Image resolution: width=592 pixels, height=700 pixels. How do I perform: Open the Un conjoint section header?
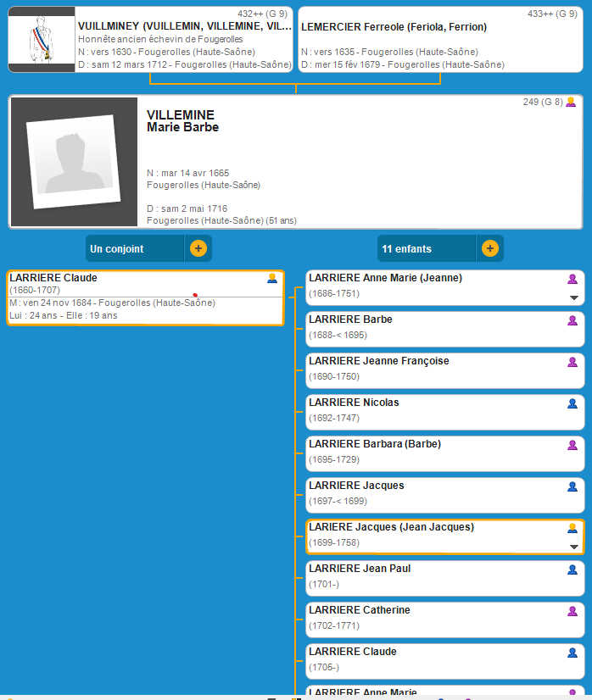point(136,248)
